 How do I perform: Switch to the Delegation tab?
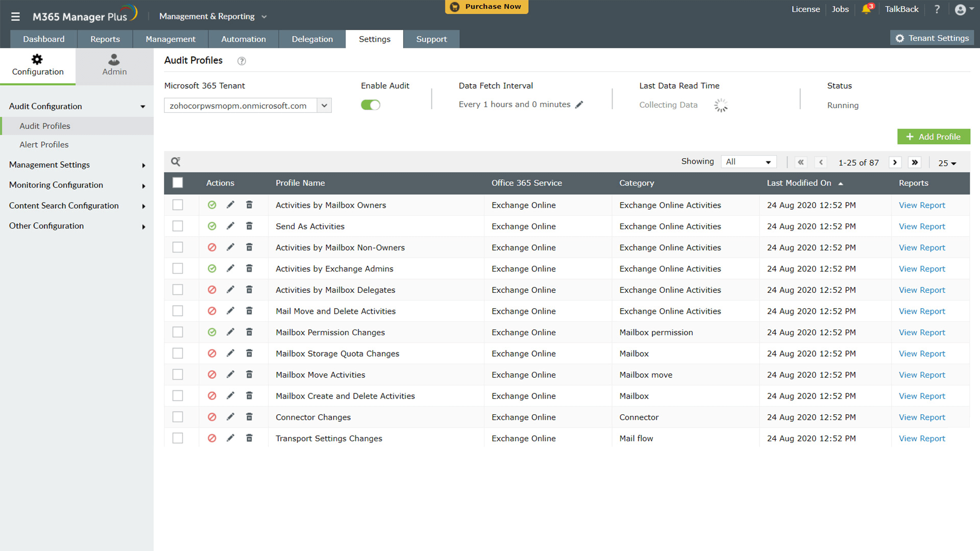312,39
